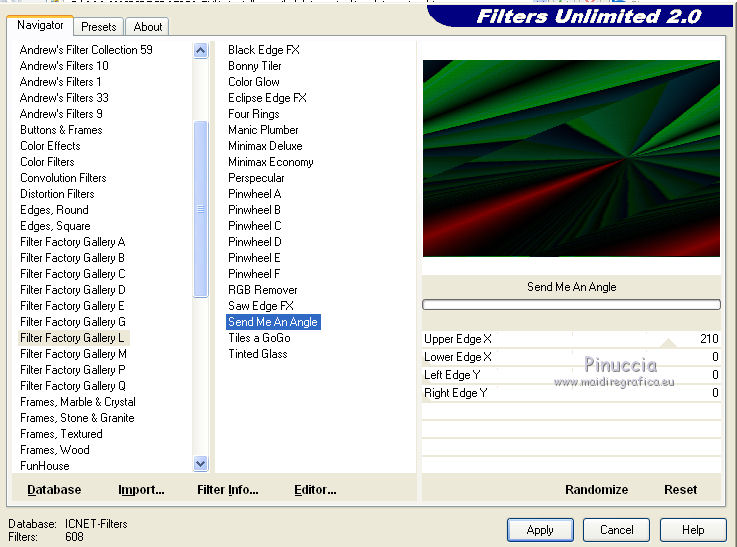Open the Editor... button

click(x=315, y=490)
